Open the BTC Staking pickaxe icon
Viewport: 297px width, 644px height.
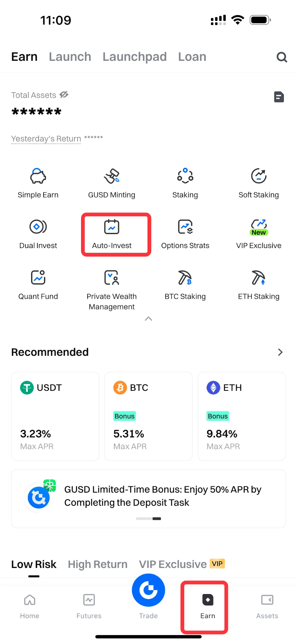click(x=185, y=278)
